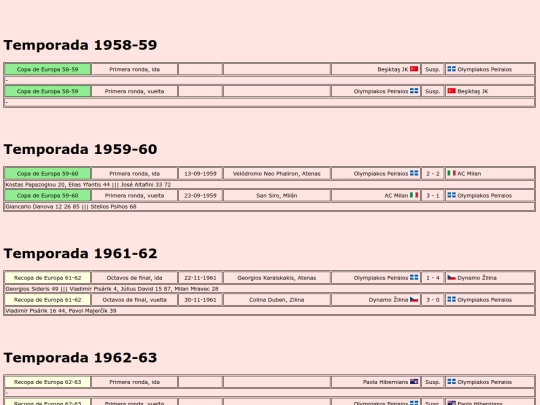Click Octavos de final, vuelta cell
540x405 pixels.
(x=134, y=300)
